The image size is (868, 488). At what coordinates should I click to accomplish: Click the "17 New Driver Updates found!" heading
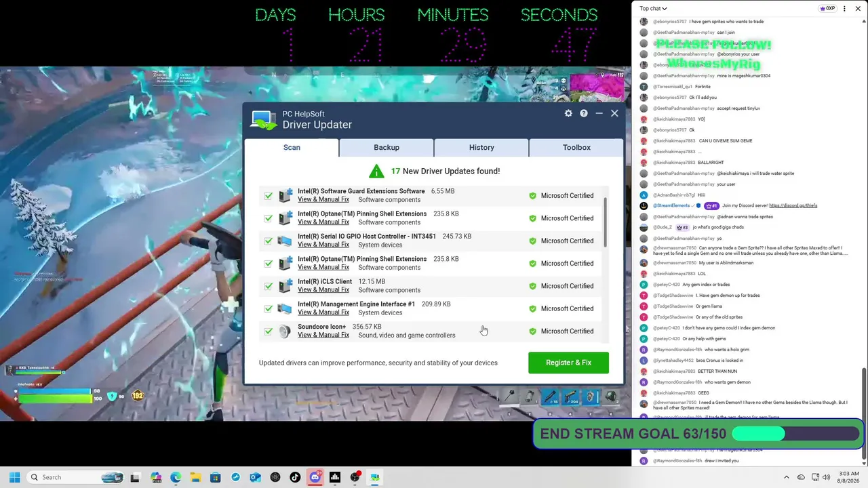(x=446, y=171)
